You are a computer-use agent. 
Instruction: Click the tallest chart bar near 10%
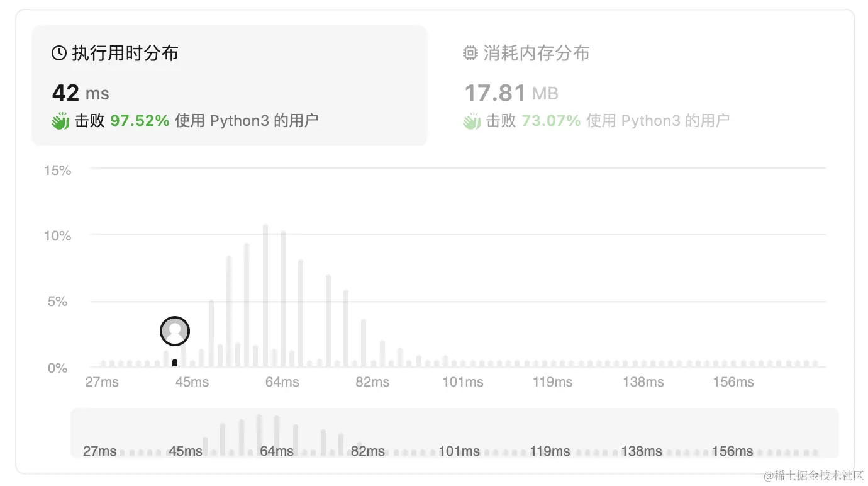[265, 296]
